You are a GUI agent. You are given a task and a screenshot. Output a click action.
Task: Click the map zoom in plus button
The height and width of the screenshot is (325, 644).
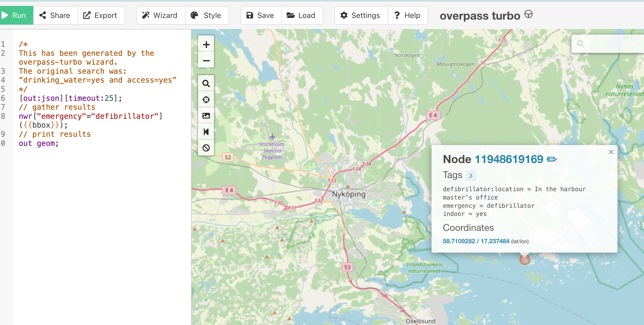[206, 45]
